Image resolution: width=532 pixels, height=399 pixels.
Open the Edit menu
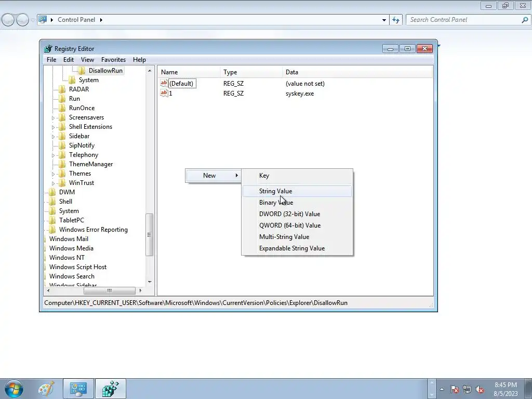pyautogui.click(x=69, y=60)
